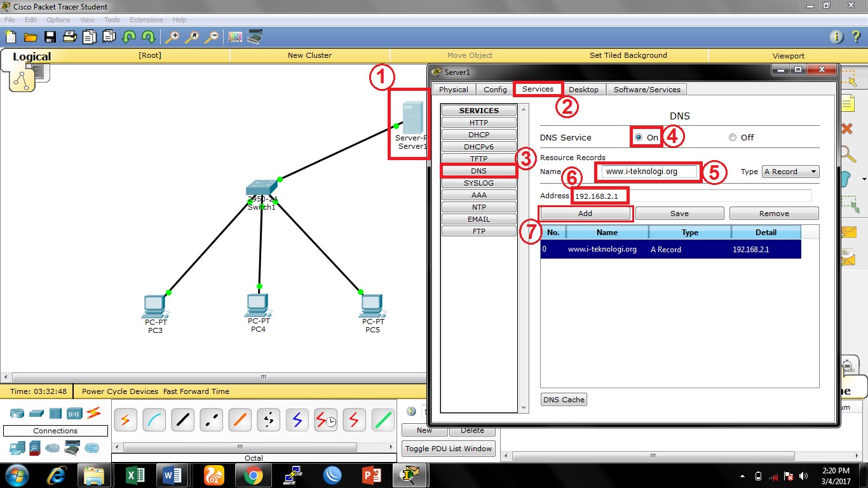
Task: Select the Zoom In toolbar icon
Action: [x=170, y=37]
